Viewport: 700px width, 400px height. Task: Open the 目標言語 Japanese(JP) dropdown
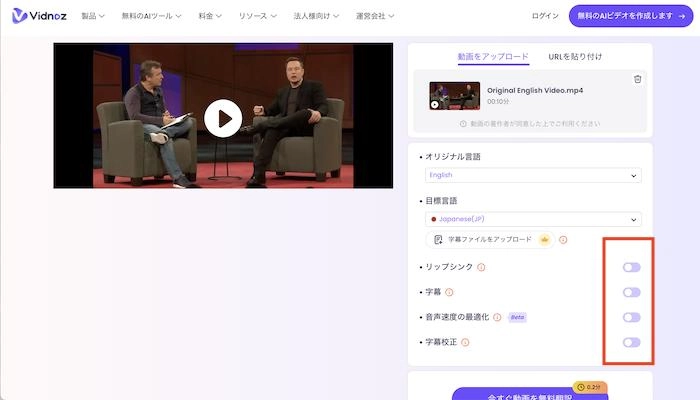(533, 219)
